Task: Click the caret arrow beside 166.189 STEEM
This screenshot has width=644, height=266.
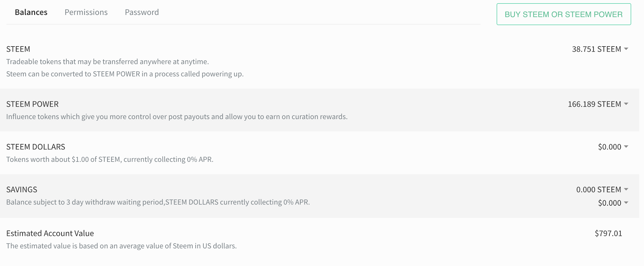Action: coord(626,104)
